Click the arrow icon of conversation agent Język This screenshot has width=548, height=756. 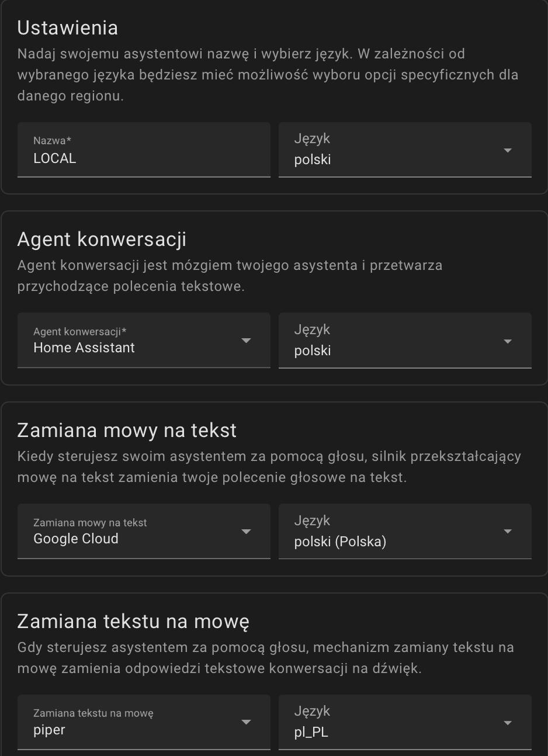click(507, 341)
